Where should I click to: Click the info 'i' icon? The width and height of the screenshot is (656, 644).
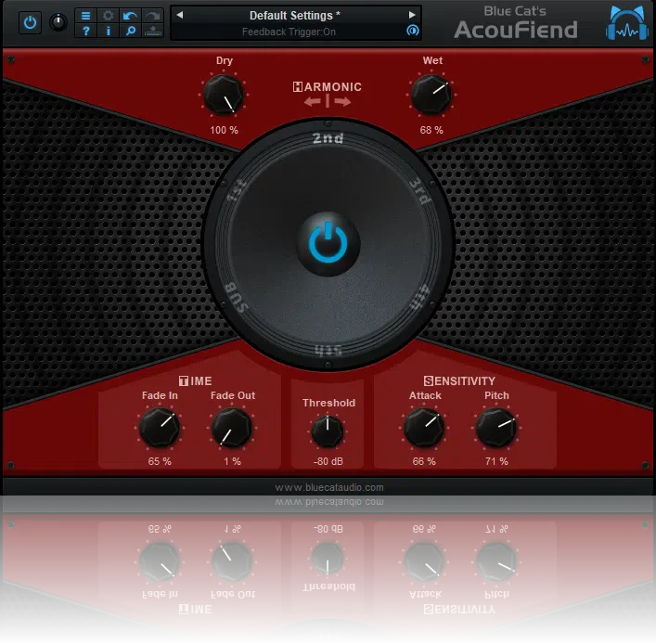[108, 31]
